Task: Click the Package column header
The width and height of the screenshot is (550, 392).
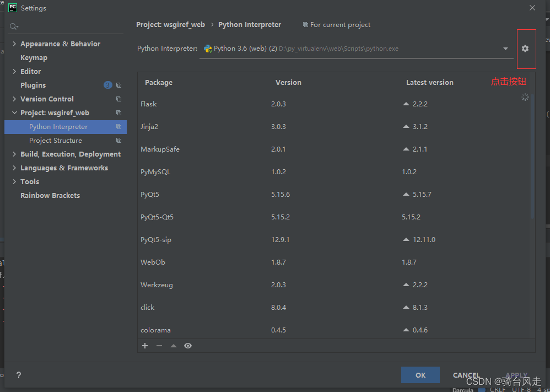Action: point(159,83)
